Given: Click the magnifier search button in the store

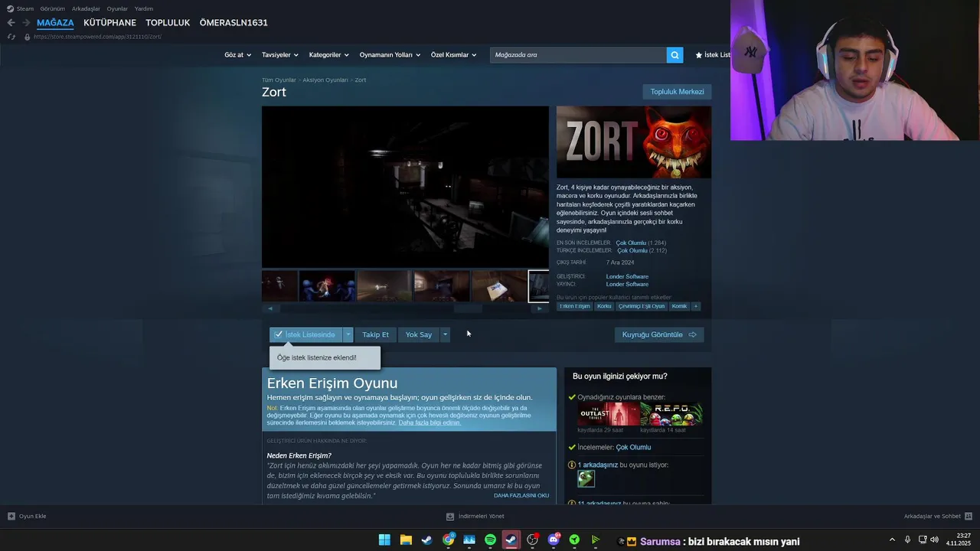Looking at the screenshot, I should click(675, 55).
